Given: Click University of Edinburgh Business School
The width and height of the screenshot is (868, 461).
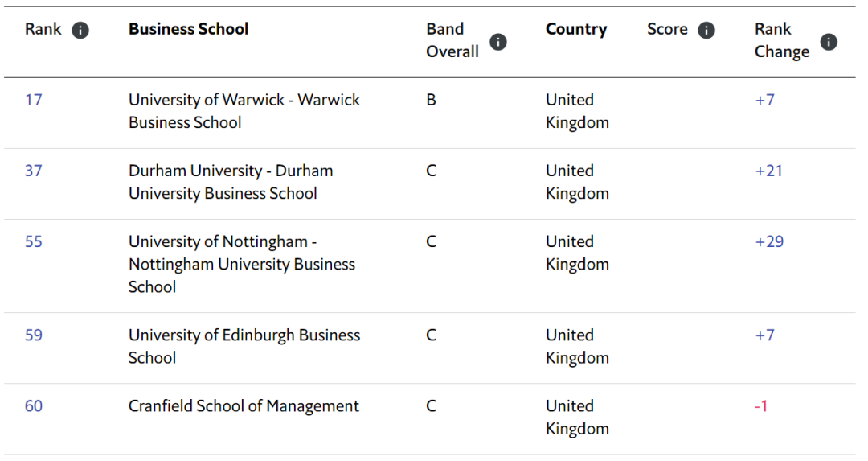Looking at the screenshot, I should [x=244, y=346].
